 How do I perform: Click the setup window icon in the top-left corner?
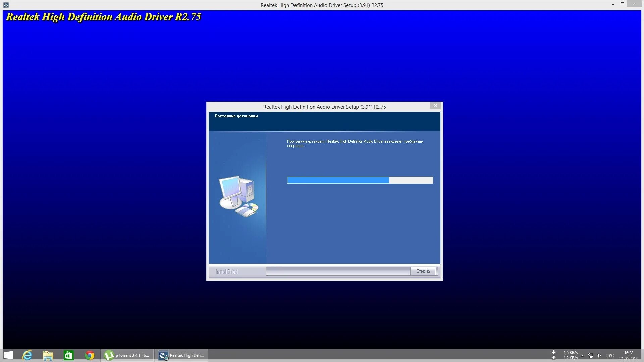click(6, 5)
